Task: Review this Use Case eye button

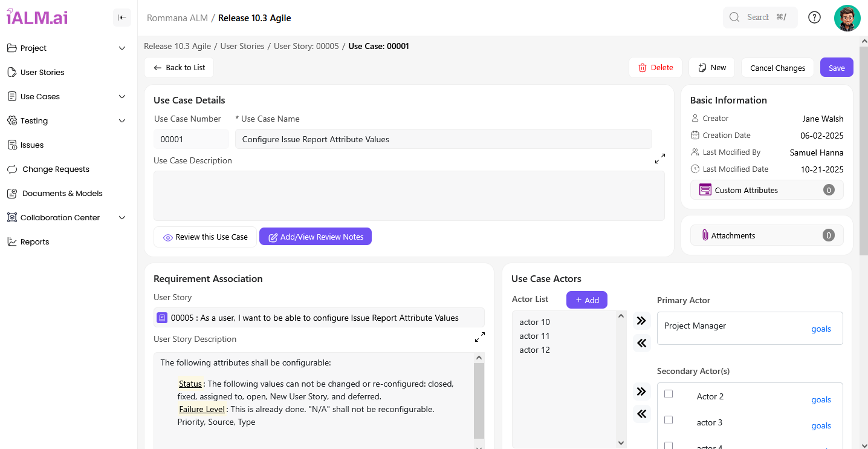Action: tap(206, 237)
